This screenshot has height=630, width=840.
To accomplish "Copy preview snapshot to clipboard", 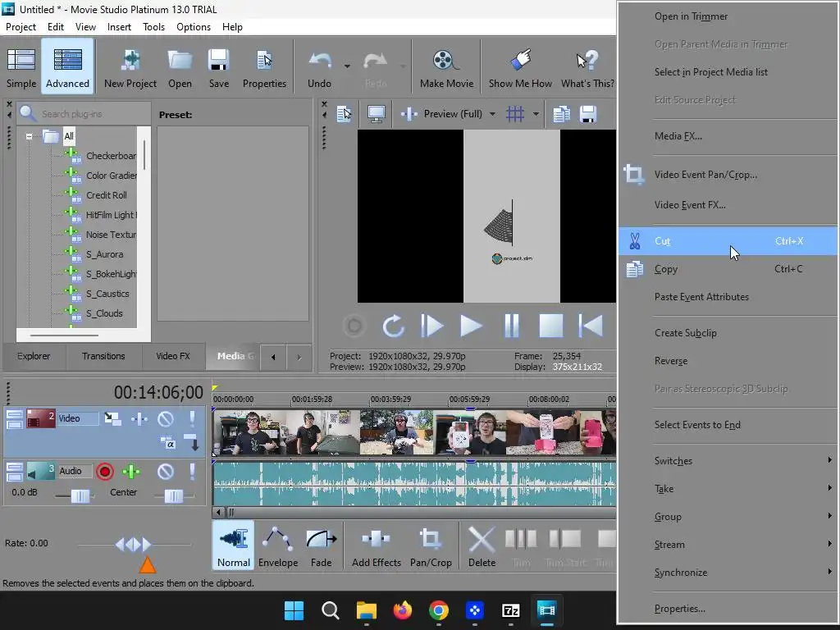I will click(x=561, y=113).
